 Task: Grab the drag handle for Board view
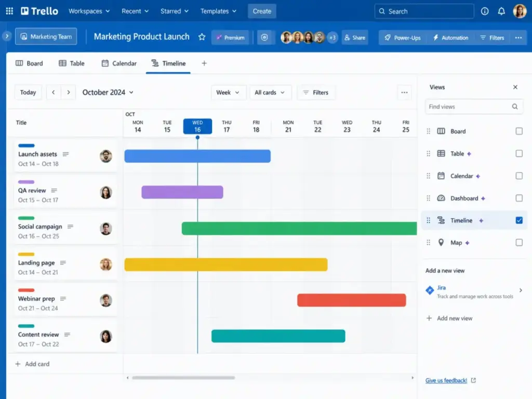click(x=428, y=131)
